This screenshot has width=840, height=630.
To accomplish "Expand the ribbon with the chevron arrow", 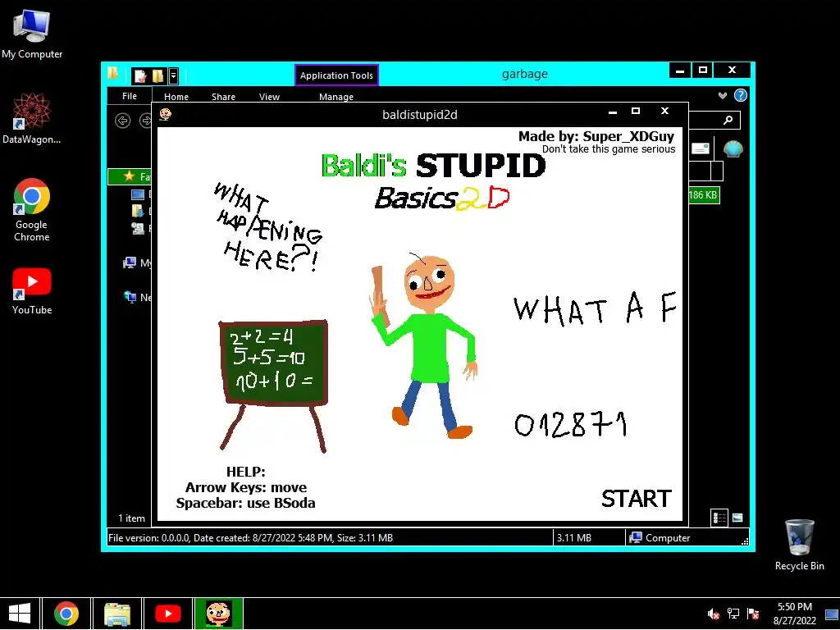I will [723, 95].
